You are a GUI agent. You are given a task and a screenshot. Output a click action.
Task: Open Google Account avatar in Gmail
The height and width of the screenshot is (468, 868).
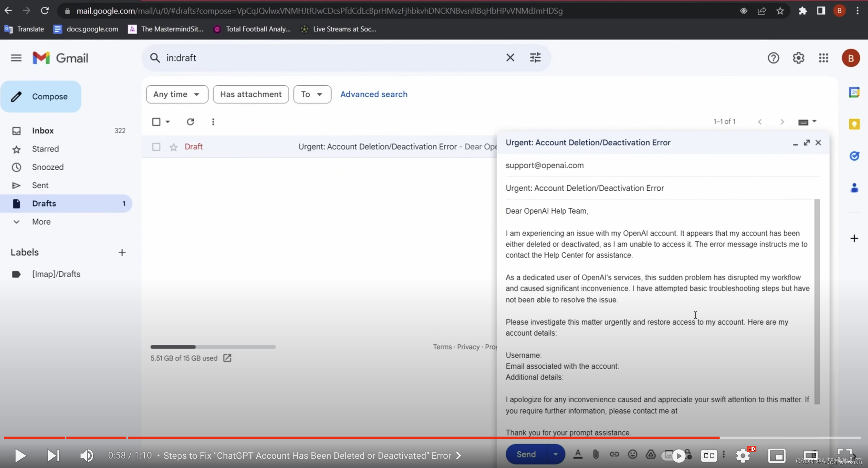[851, 58]
